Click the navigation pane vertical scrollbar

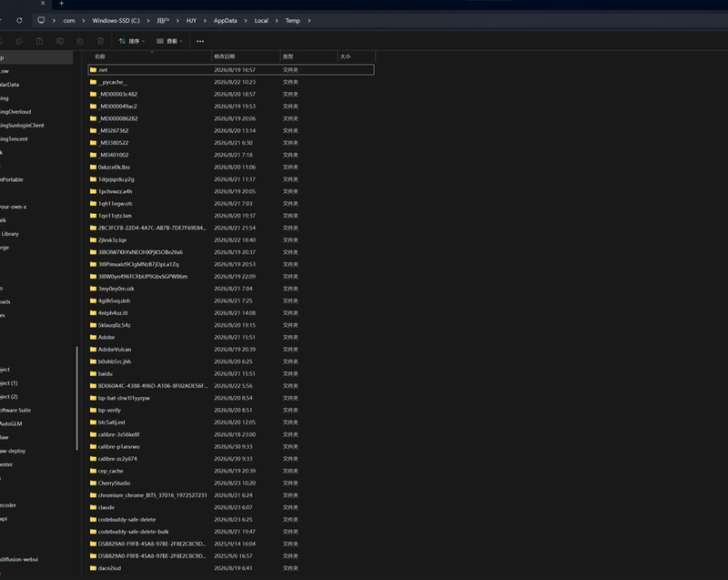point(76,399)
